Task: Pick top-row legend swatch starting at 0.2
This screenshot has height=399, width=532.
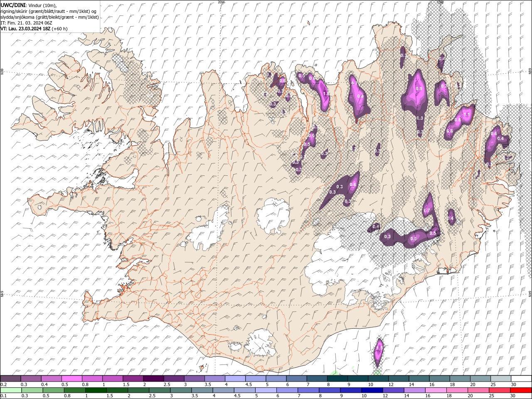Action: point(10,378)
